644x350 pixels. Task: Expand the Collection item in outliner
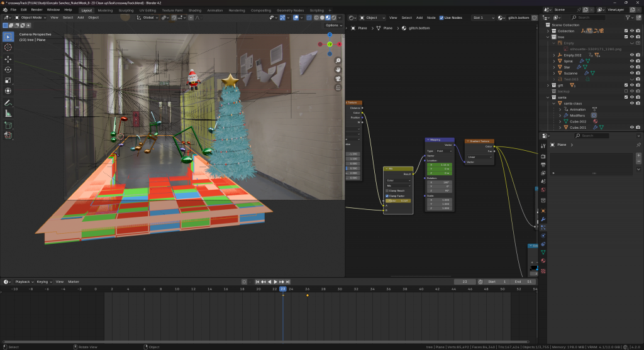tap(548, 31)
